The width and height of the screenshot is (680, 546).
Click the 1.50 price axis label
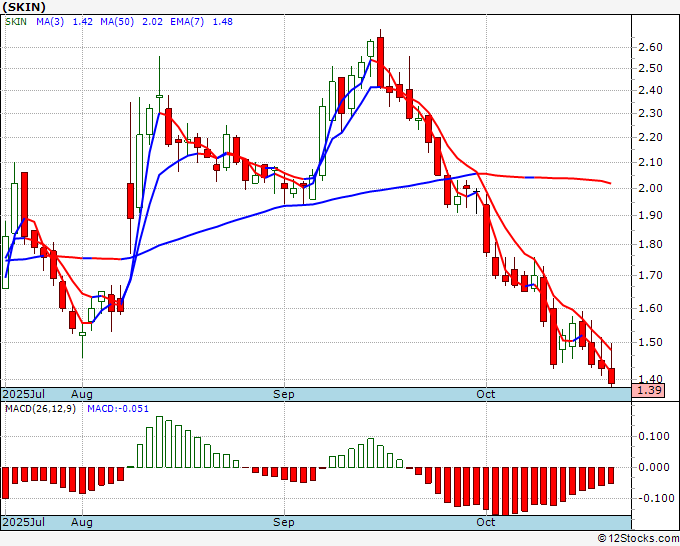[x=650, y=342]
